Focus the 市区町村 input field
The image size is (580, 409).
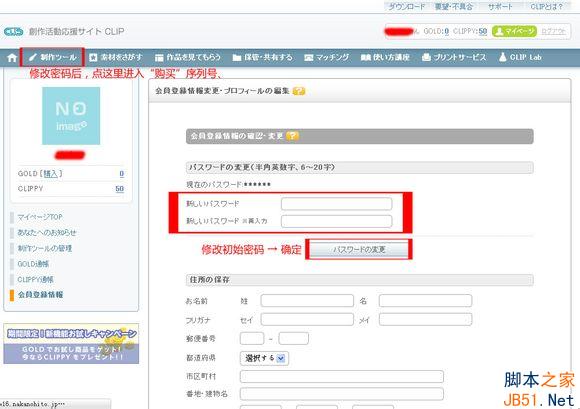click(342, 376)
